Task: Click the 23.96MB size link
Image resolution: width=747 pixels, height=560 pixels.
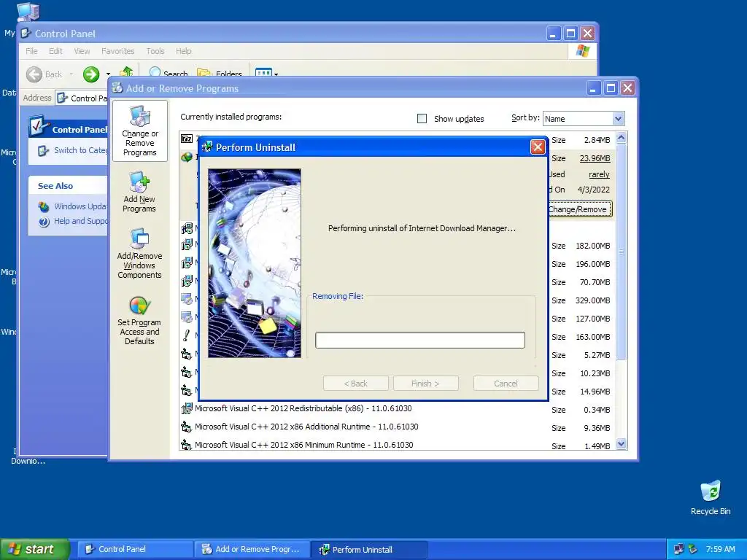Action: pyautogui.click(x=595, y=158)
